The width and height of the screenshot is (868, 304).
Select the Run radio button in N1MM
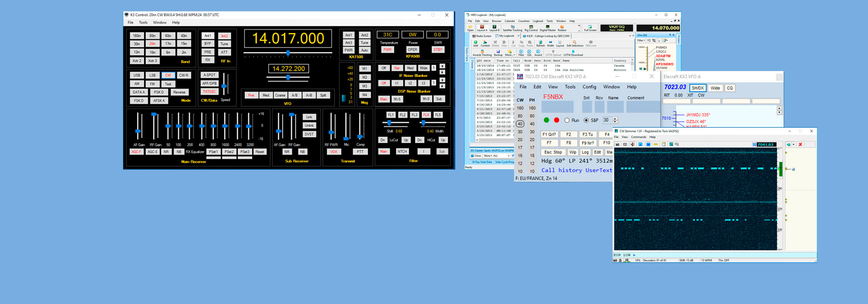pos(567,120)
